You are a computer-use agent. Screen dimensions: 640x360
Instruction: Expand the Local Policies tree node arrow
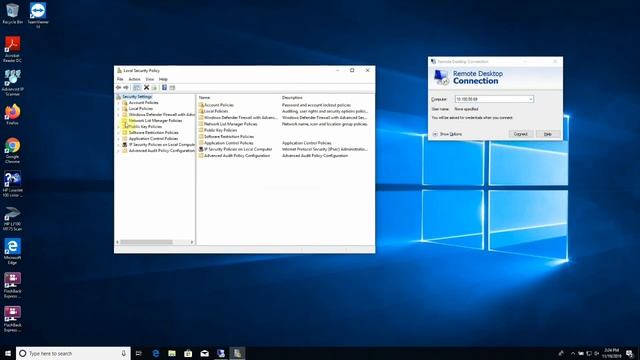tap(119, 109)
